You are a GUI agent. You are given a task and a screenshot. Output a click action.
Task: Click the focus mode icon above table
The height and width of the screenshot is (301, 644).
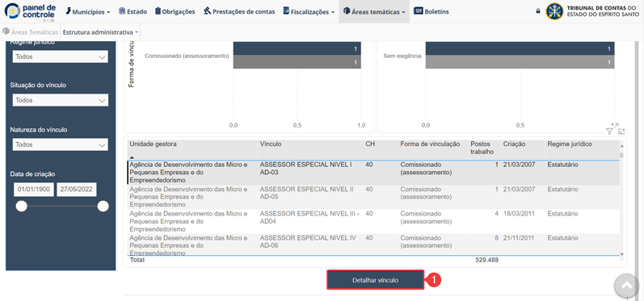[x=621, y=132]
